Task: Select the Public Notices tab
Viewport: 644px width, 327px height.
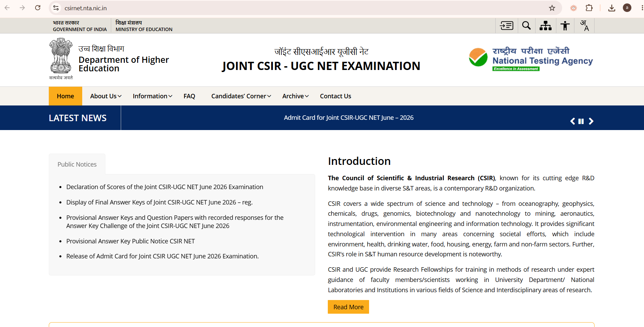Action: [77, 164]
